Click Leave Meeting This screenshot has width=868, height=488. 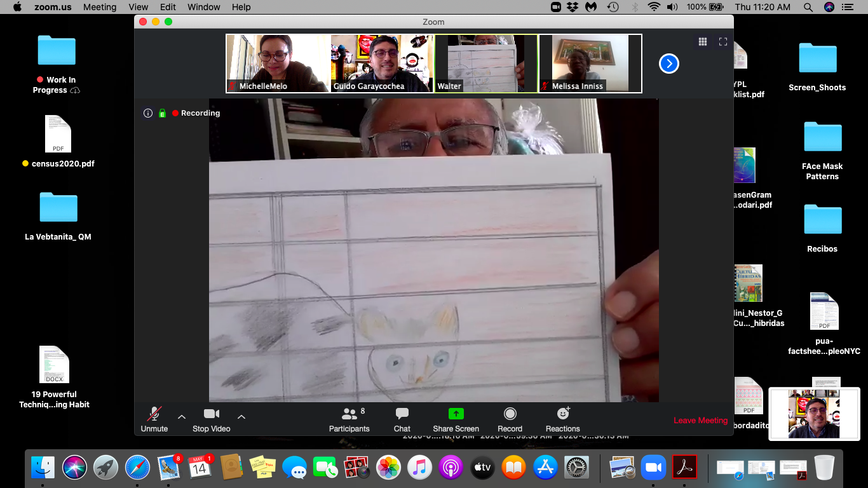pyautogui.click(x=700, y=420)
